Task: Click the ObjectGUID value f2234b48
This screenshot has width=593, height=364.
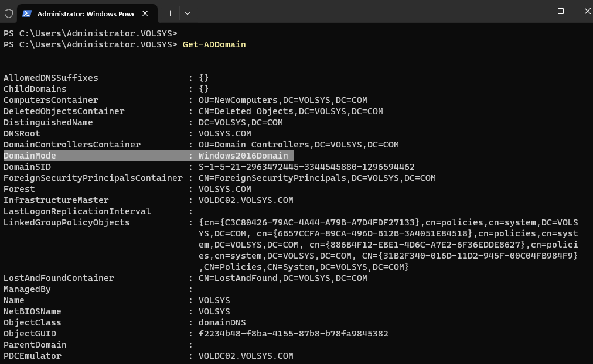Action: [293, 334]
